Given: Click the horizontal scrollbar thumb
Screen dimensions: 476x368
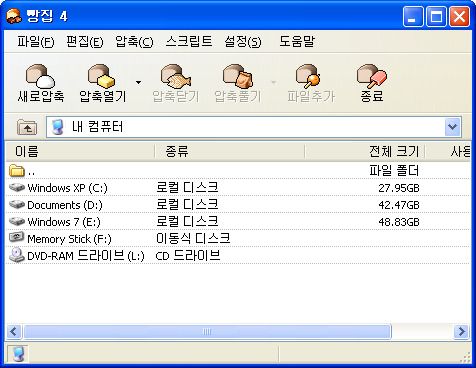Looking at the screenshot, I should point(207,332).
